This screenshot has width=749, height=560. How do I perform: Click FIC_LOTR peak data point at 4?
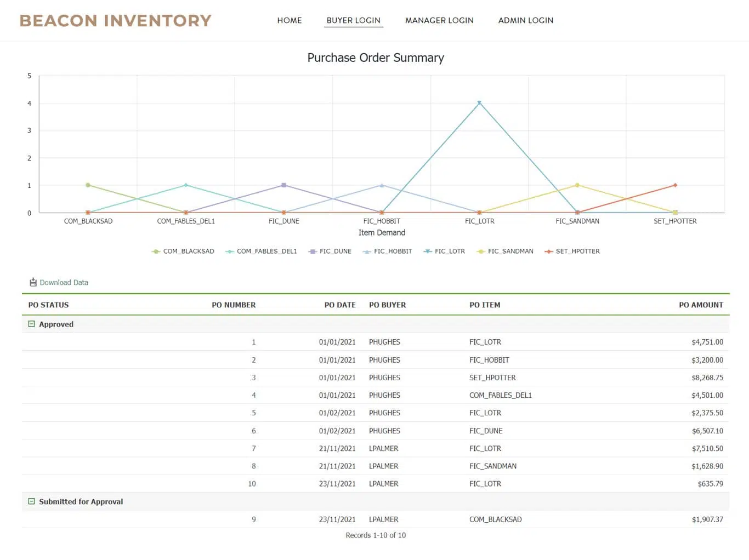[x=479, y=103]
